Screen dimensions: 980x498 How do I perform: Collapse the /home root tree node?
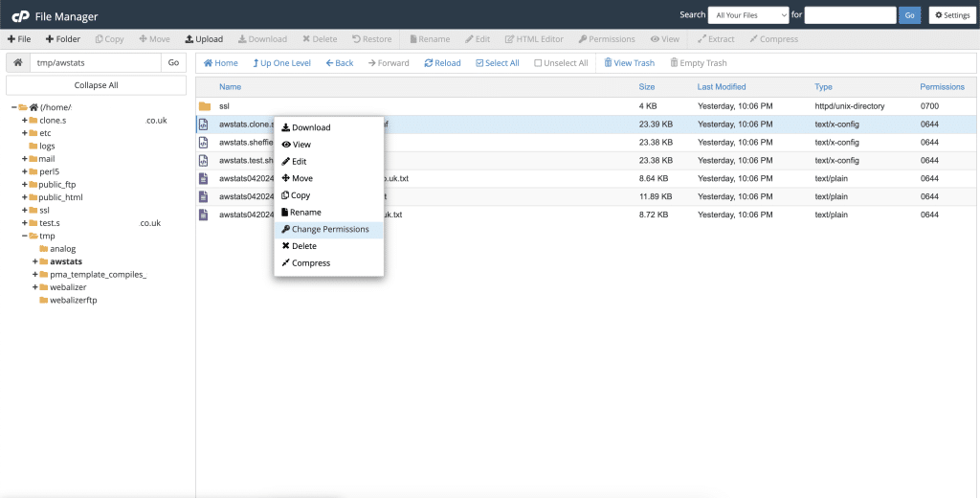[x=14, y=107]
